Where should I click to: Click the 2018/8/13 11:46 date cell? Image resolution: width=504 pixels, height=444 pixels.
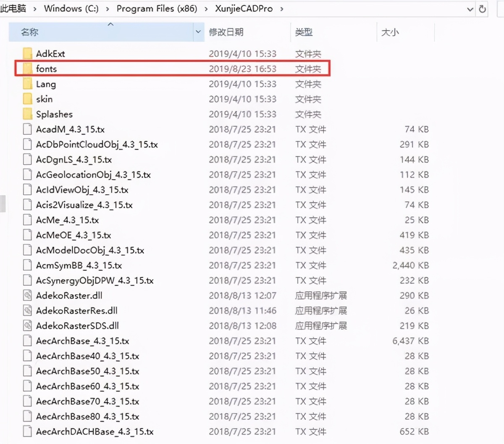pyautogui.click(x=243, y=311)
